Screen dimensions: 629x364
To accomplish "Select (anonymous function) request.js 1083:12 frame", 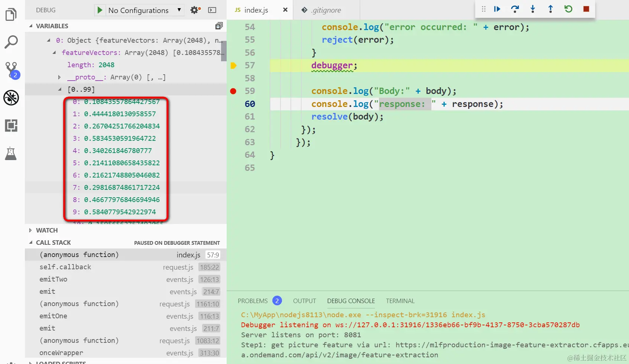I will click(x=126, y=341).
